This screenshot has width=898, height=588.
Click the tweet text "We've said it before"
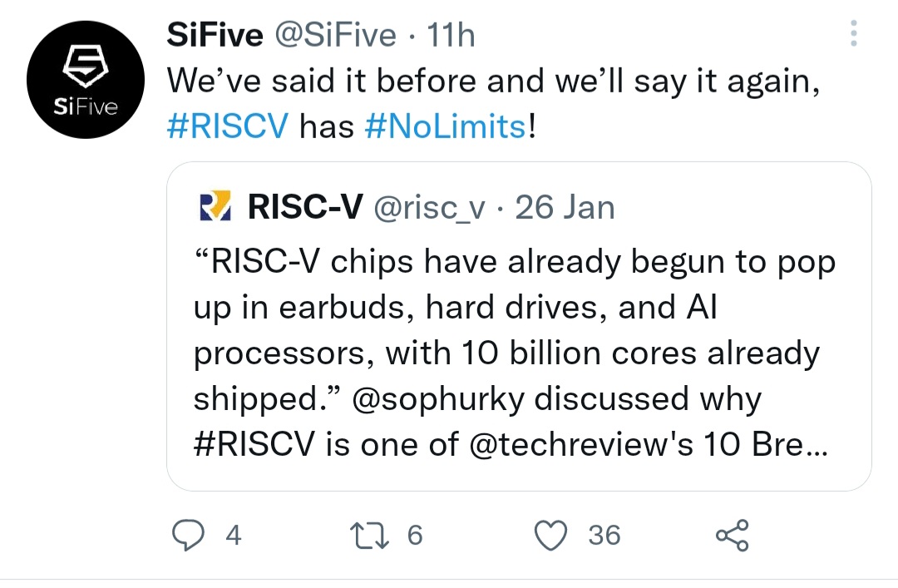click(324, 81)
